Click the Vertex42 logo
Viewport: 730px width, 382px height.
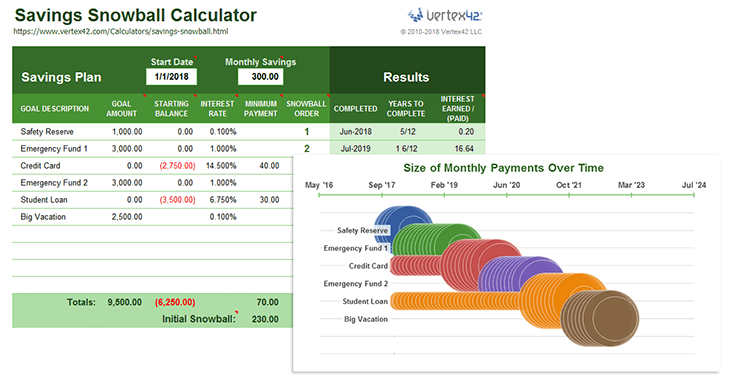445,15
